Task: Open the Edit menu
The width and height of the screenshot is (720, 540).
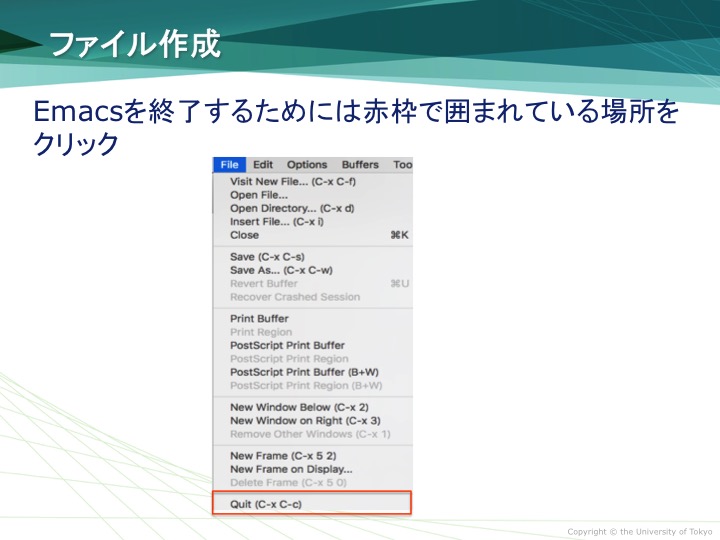Action: tap(263, 165)
